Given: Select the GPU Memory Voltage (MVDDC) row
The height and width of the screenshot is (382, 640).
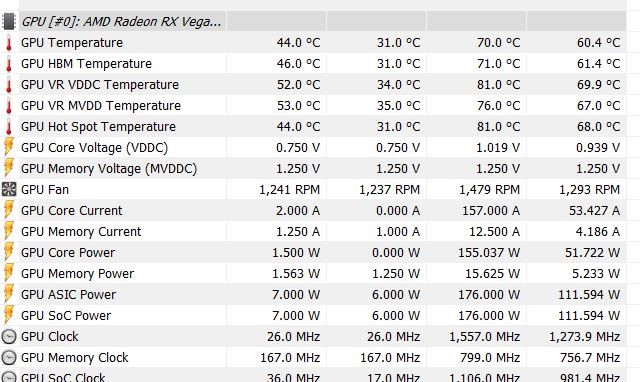Looking at the screenshot, I should 322,169.
